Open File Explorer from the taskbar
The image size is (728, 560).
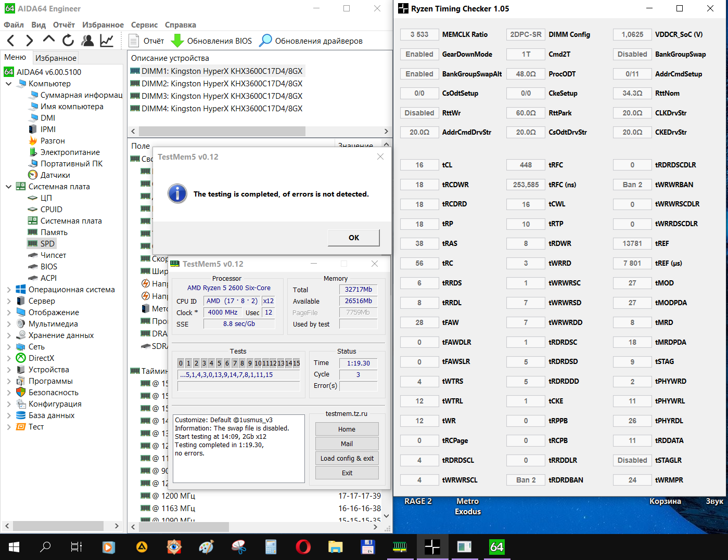[x=336, y=547]
